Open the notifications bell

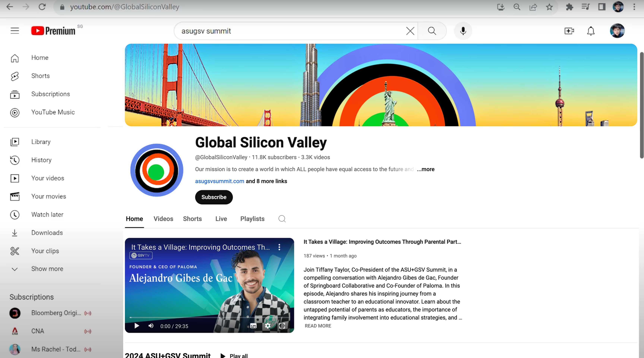pos(591,31)
